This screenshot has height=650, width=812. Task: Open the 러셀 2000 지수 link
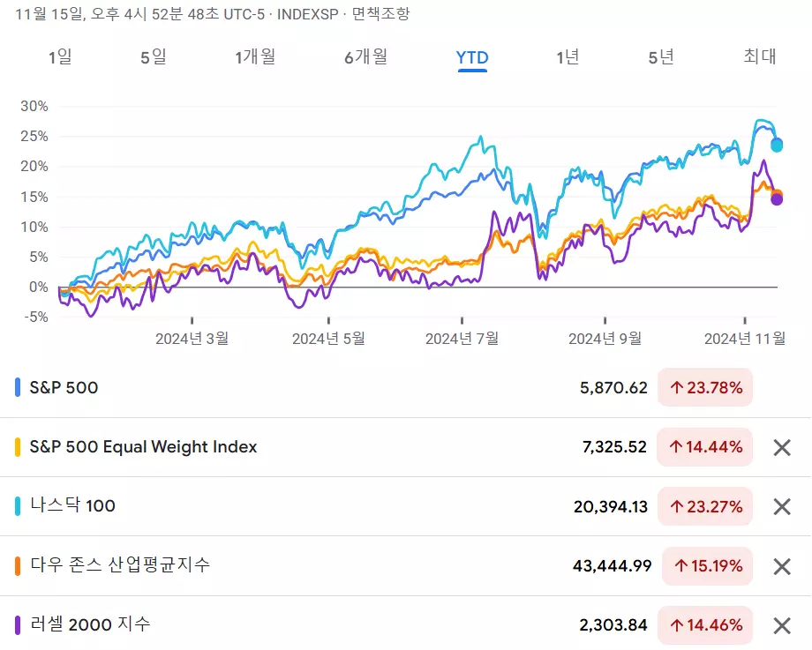coord(90,624)
